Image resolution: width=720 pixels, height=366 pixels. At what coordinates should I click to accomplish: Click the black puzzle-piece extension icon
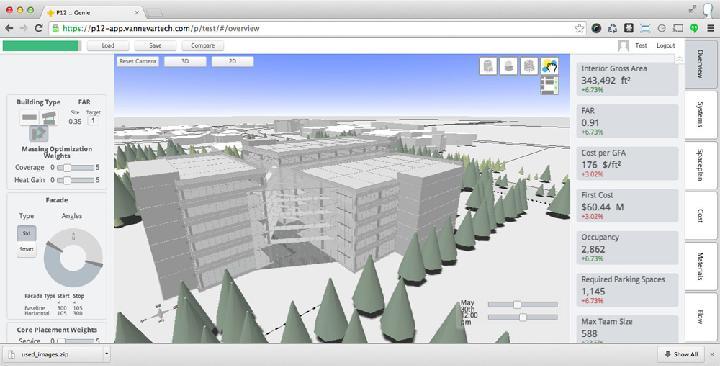coord(629,28)
